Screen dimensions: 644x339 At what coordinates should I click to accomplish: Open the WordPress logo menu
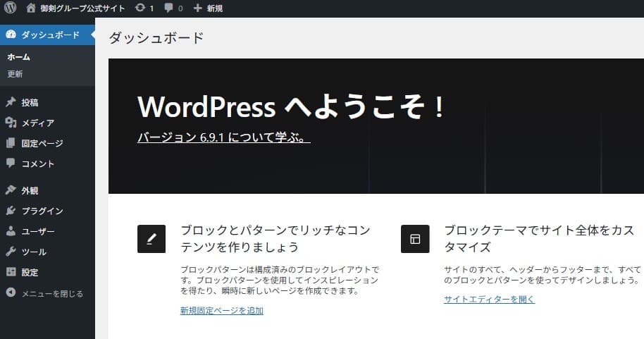(x=11, y=8)
